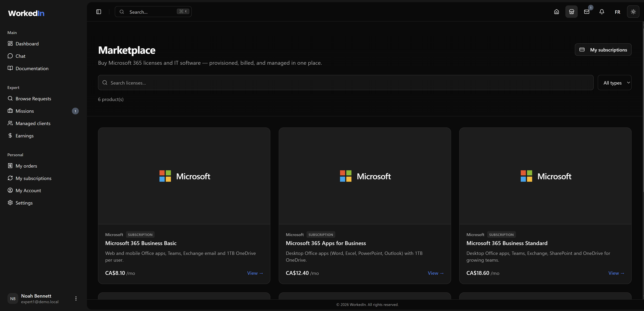Open the notifications bell
The width and height of the screenshot is (644, 311).
pos(602,12)
